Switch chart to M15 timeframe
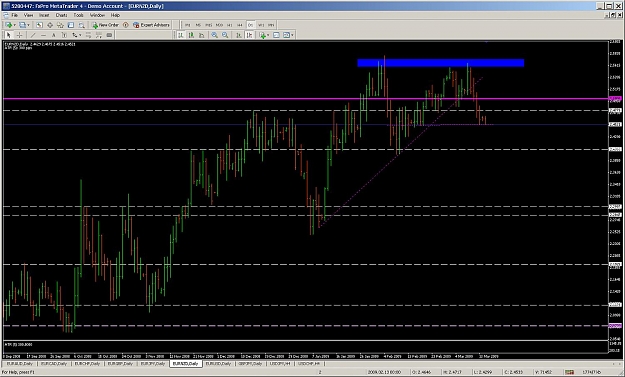 pos(209,25)
